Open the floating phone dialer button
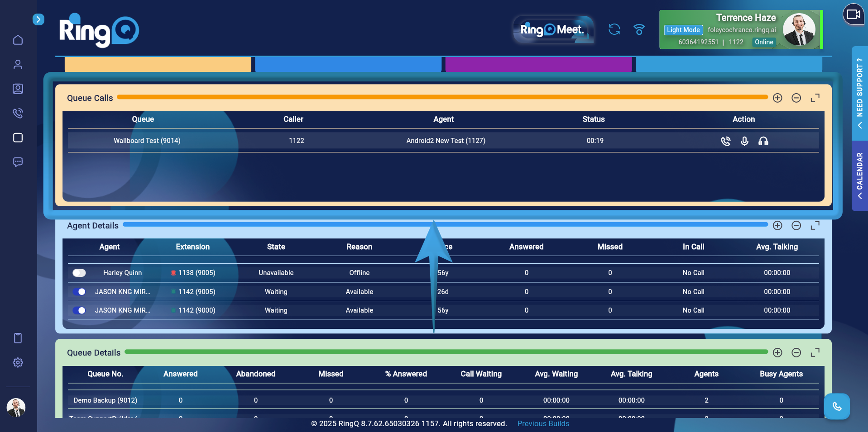868x432 pixels. click(836, 406)
